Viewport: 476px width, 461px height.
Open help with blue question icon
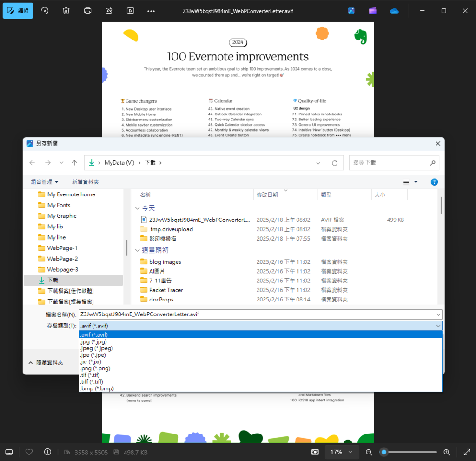[x=435, y=182]
